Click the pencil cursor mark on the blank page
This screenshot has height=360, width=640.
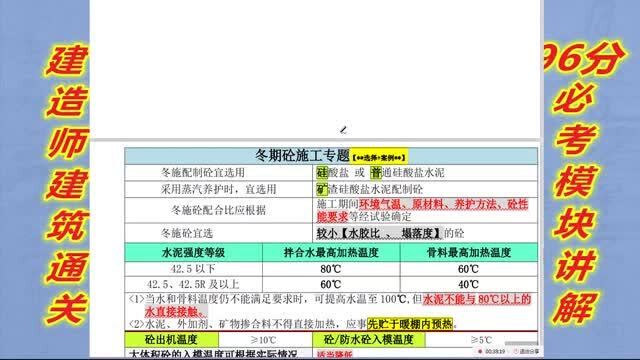[x=343, y=130]
